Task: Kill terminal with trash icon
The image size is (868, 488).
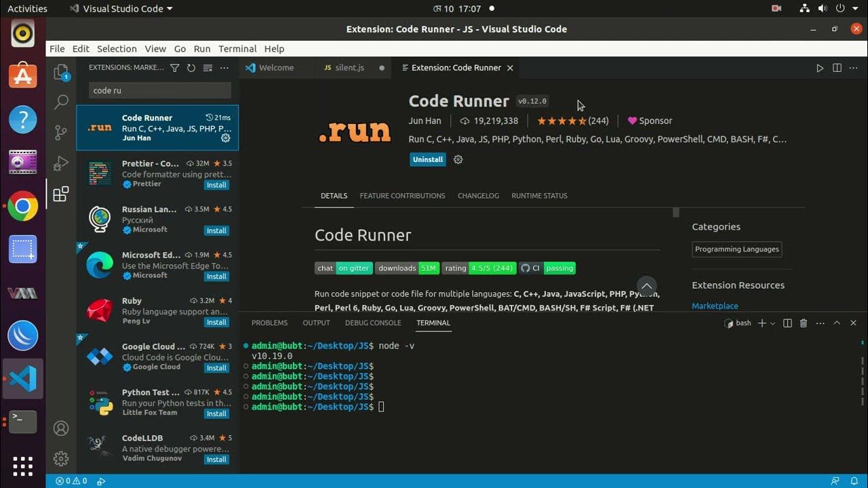Action: tap(804, 323)
